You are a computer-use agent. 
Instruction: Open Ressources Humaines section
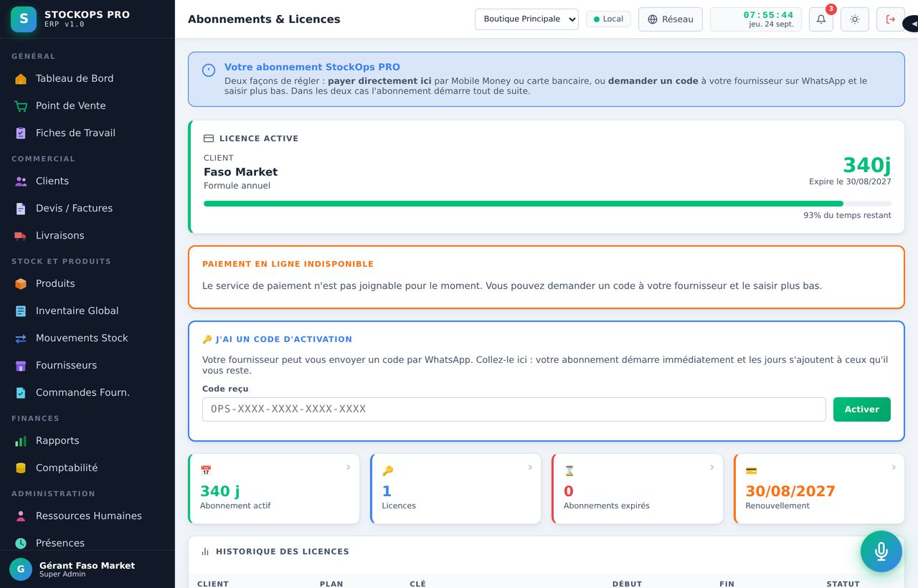(87, 516)
